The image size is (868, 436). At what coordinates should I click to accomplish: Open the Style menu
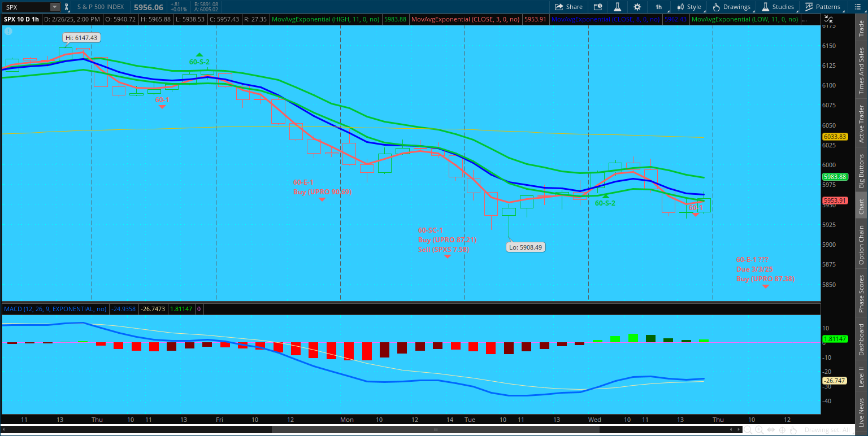(689, 7)
